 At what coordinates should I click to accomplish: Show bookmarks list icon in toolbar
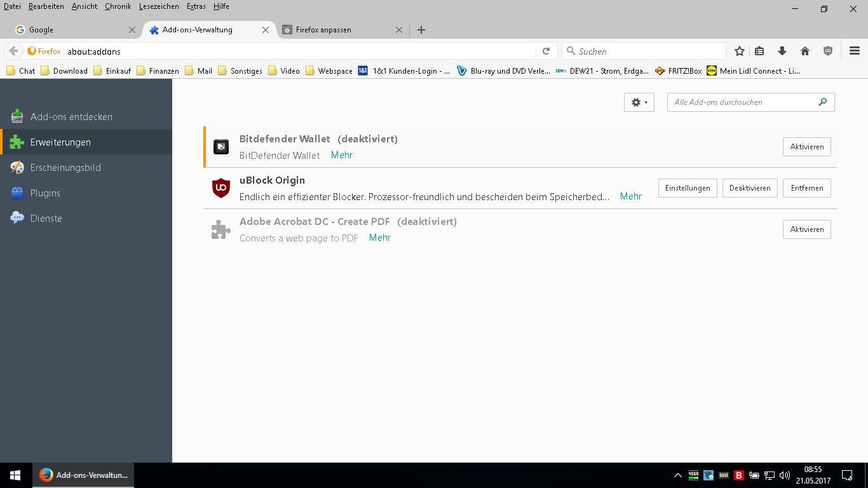click(x=760, y=51)
